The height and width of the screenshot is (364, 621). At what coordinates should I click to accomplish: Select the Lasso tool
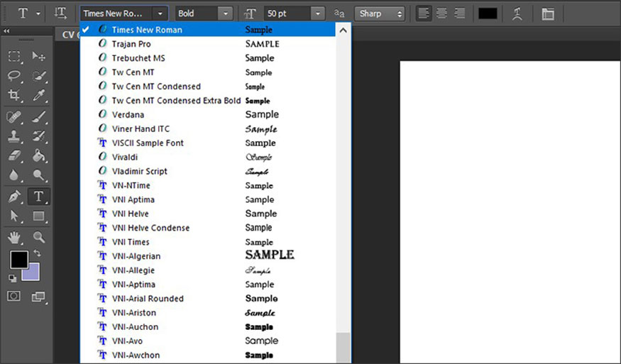click(14, 76)
